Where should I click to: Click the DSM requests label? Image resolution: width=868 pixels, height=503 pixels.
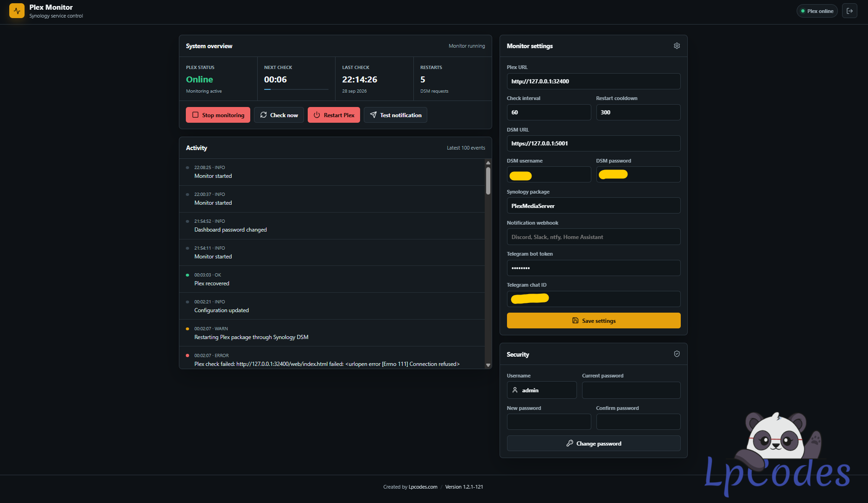pos(434,91)
